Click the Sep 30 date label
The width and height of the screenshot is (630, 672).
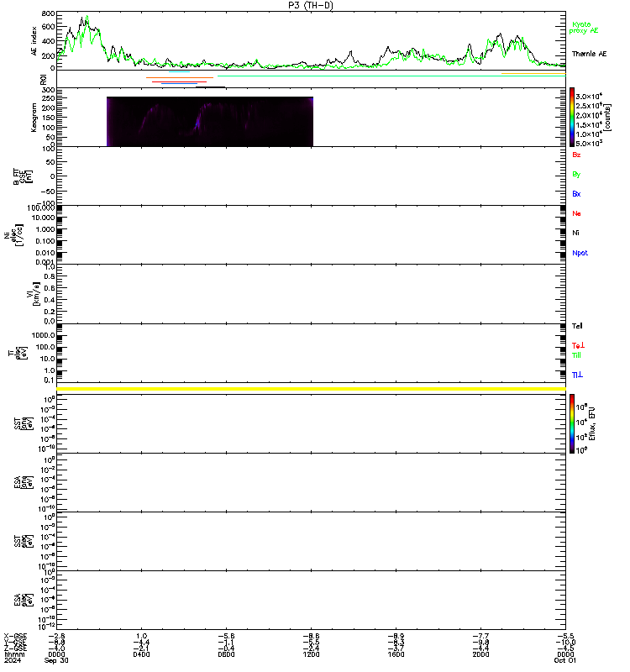pyautogui.click(x=56, y=660)
